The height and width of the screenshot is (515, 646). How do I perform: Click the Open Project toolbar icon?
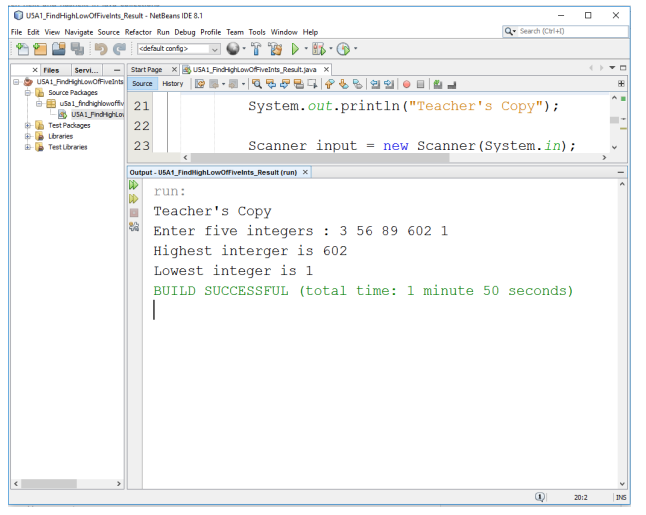coord(59,49)
